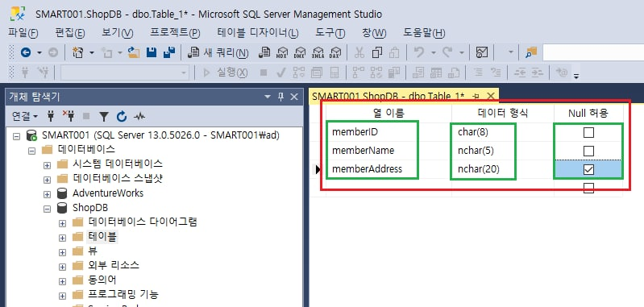Open the Undo history dropdown arrow
Viewport: 644px width, 307px height.
click(434, 52)
